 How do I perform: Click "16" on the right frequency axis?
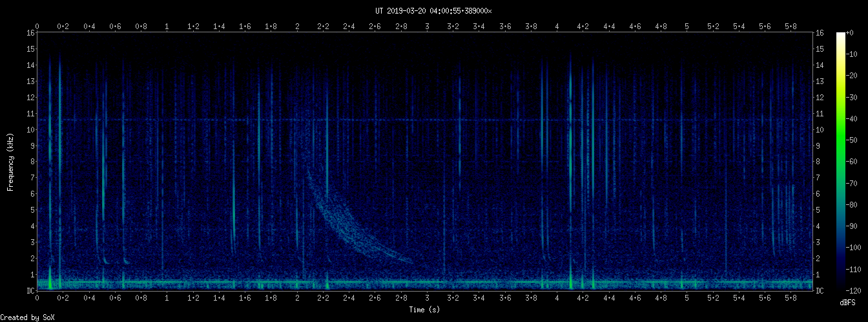coord(820,33)
